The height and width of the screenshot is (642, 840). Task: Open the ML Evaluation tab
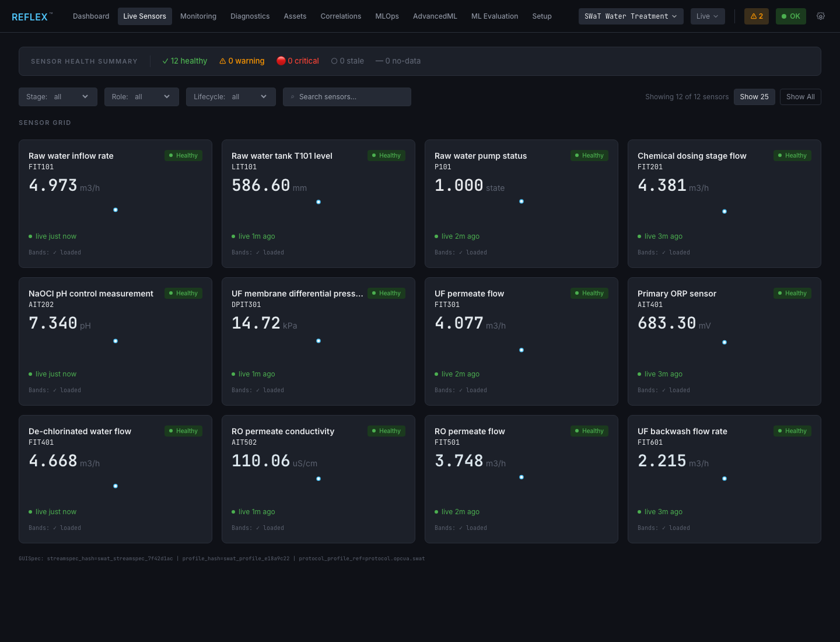click(x=495, y=16)
